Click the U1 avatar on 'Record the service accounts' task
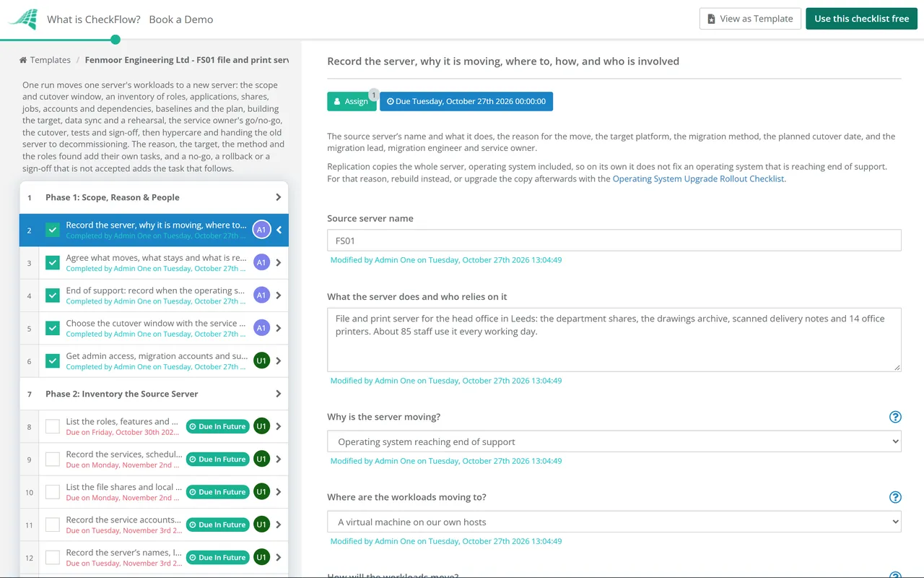 click(261, 525)
